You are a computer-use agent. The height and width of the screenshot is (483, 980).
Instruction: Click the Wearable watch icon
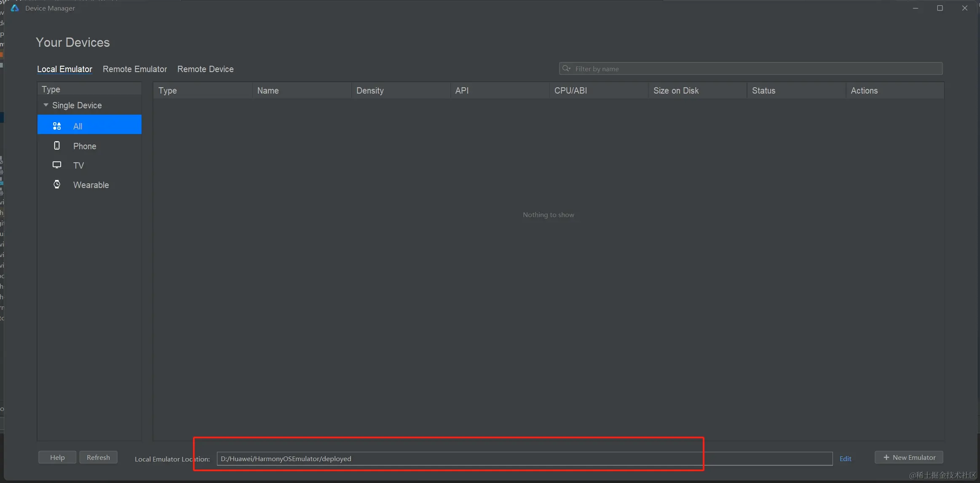(x=57, y=185)
